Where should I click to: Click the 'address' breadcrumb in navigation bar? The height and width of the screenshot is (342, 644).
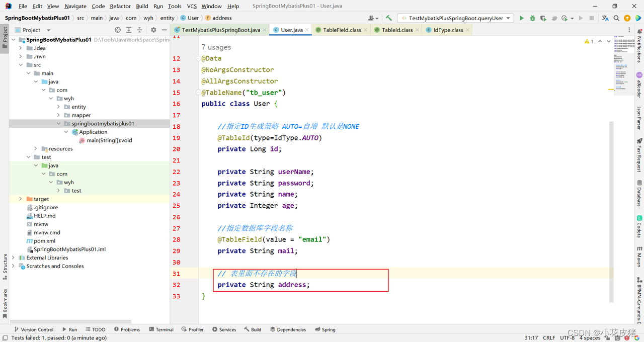pyautogui.click(x=218, y=18)
